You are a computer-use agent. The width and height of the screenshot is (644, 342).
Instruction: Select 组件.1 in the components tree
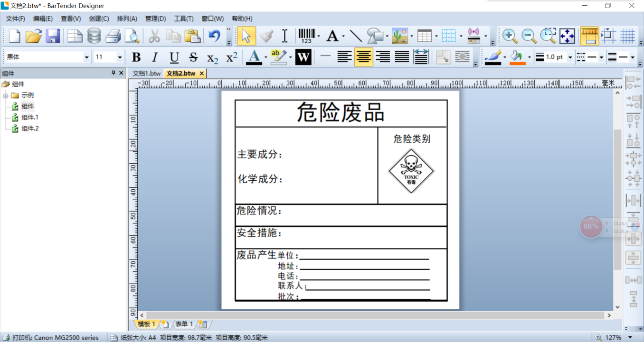(x=29, y=117)
